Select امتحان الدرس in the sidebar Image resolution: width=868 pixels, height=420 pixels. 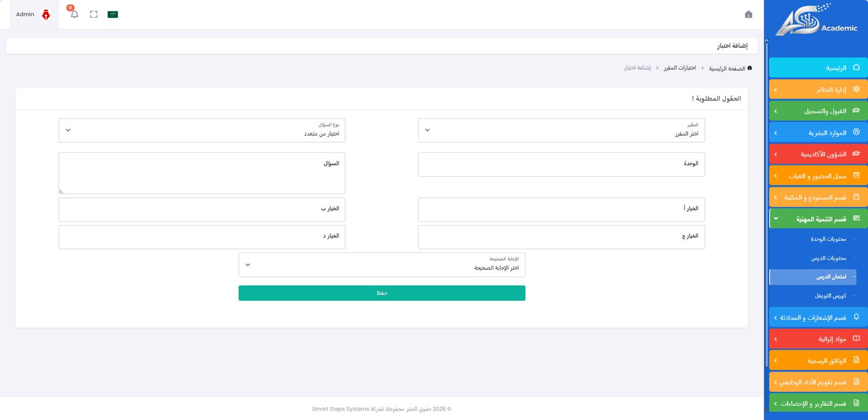tap(812, 277)
